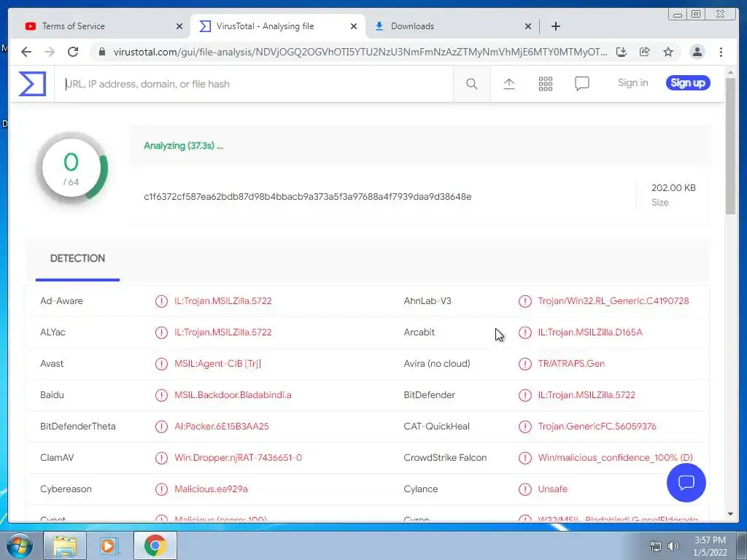Open a new tab with plus button
Viewport: 747px width, 560px height.
pos(555,26)
